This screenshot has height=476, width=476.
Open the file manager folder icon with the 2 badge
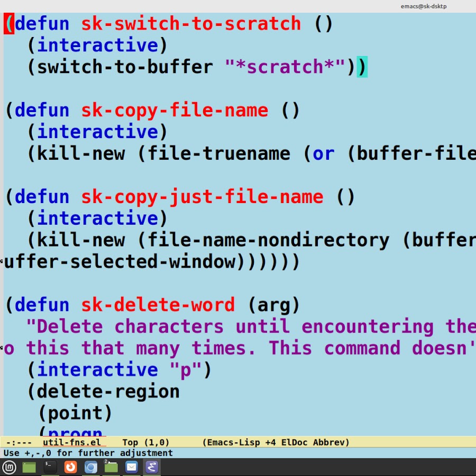coord(111,466)
